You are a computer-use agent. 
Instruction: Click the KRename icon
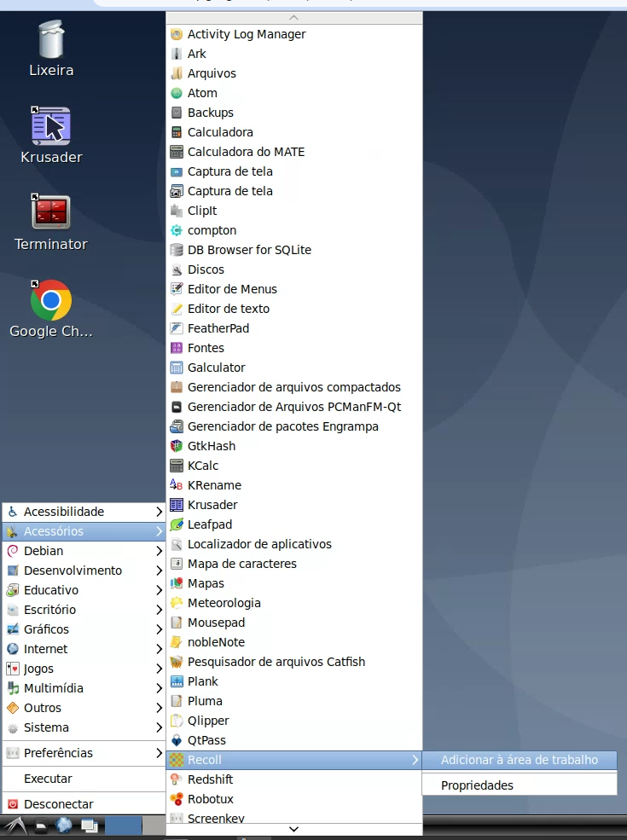click(x=177, y=485)
